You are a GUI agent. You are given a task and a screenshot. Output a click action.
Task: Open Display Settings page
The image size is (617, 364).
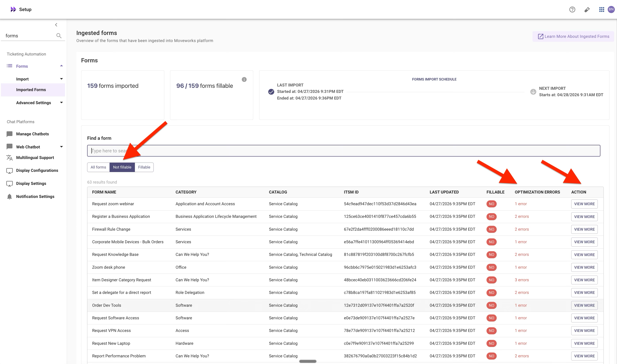tap(31, 184)
